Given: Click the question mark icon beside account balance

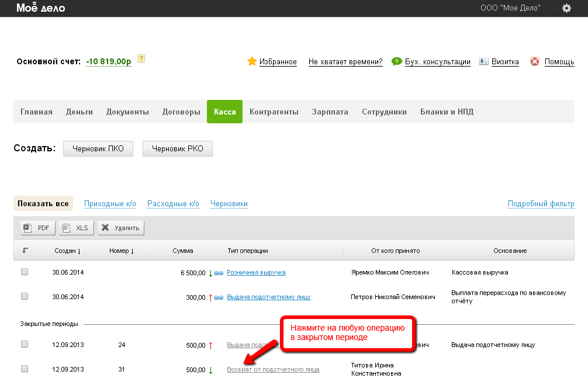Looking at the screenshot, I should pyautogui.click(x=141, y=58).
